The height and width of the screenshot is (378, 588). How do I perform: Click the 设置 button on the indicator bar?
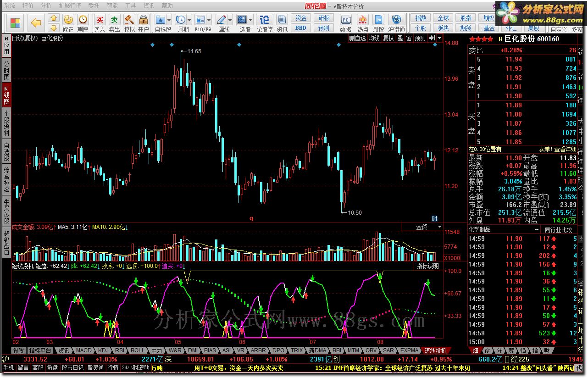[x=18, y=350]
